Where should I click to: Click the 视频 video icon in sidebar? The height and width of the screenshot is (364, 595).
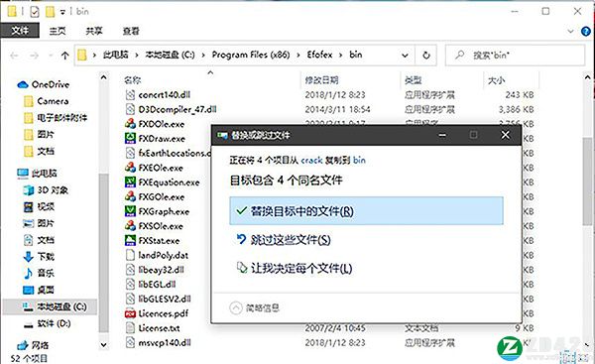tap(29, 207)
